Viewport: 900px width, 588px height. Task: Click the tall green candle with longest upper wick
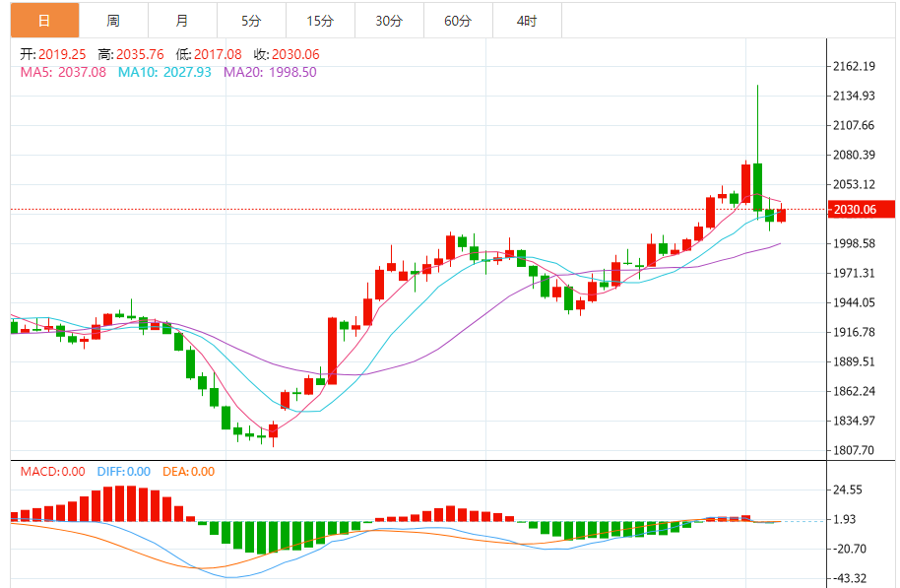pyautogui.click(x=757, y=186)
